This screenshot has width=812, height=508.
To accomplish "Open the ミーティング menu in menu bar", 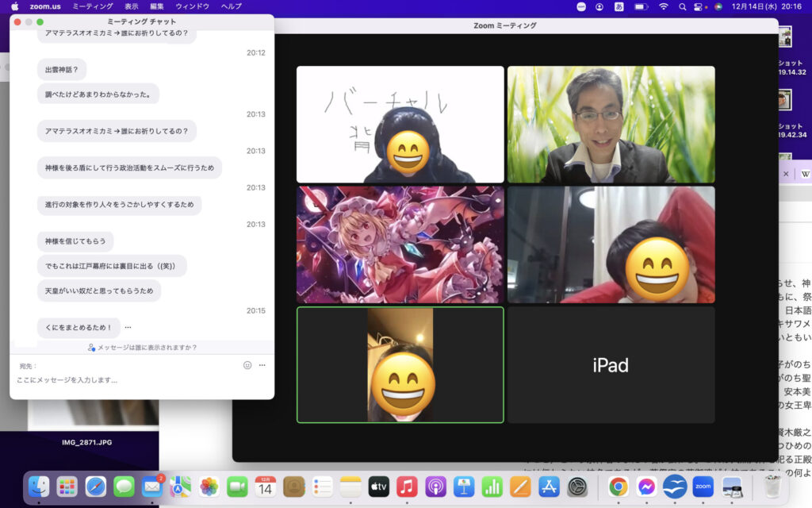I will pyautogui.click(x=93, y=6).
